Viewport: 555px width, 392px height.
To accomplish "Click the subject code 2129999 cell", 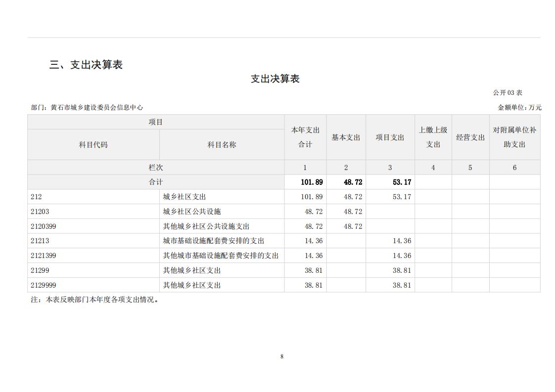I will [43, 285].
